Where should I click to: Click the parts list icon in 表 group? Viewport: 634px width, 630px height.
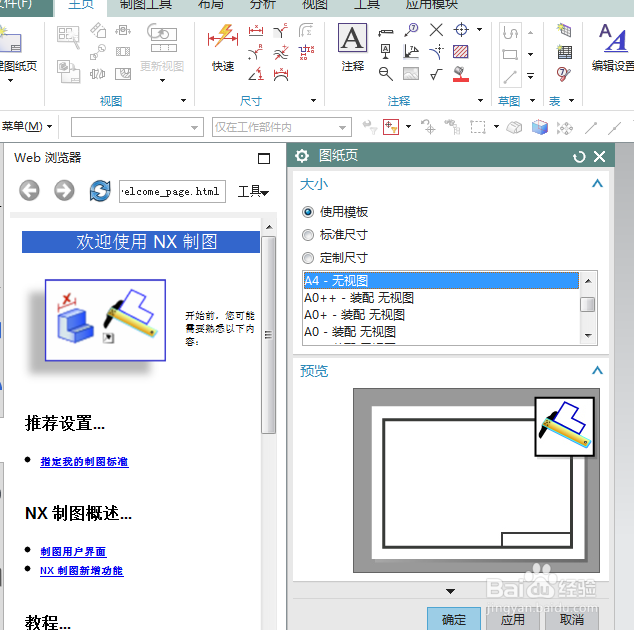(x=564, y=52)
